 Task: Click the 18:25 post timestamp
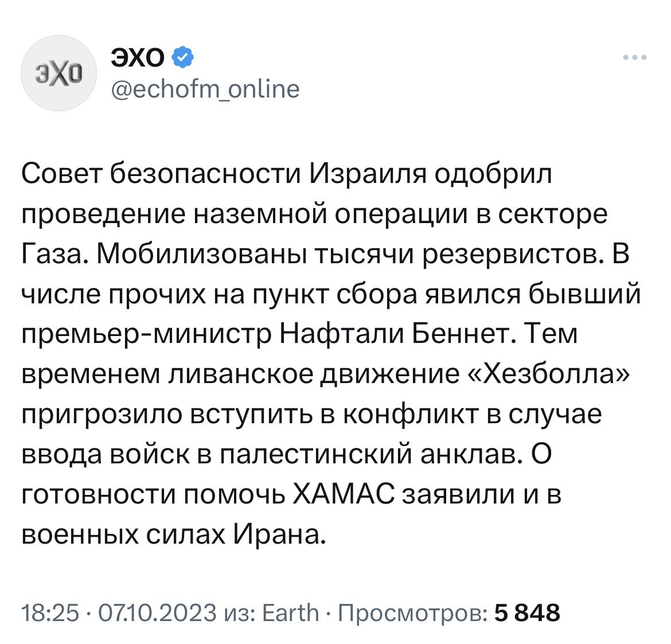click(49, 613)
